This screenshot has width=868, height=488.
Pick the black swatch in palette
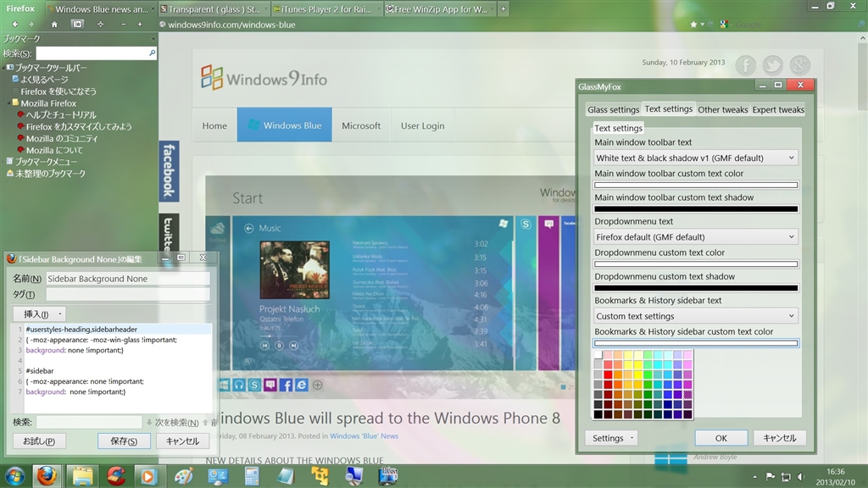(598, 414)
